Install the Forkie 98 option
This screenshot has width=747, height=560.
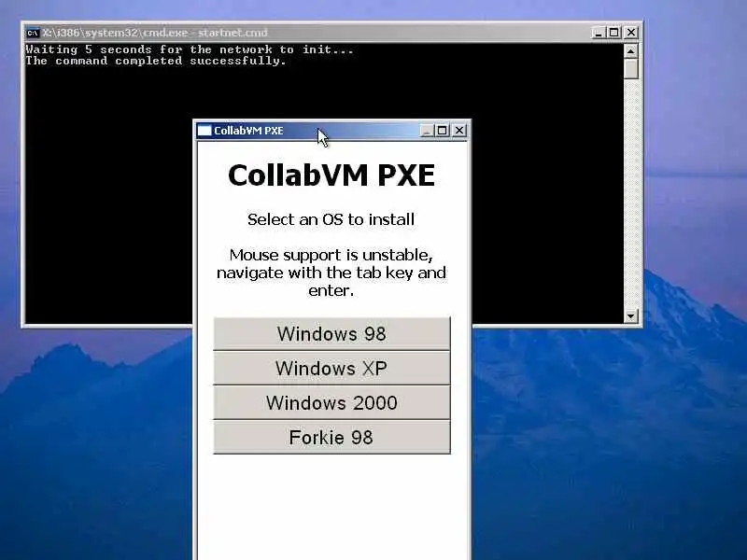pos(331,437)
